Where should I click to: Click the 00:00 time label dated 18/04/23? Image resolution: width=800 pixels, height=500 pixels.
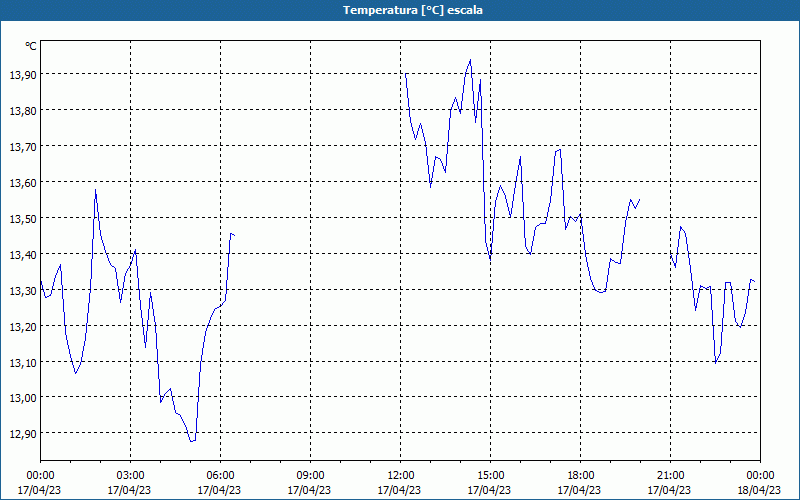760,476
